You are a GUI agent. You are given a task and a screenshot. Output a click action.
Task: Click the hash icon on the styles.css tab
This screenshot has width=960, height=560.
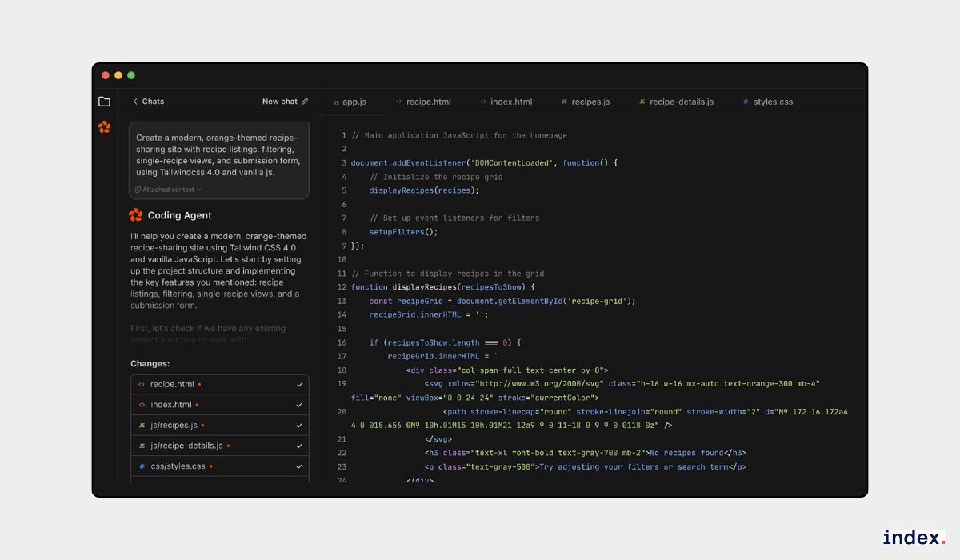click(x=746, y=102)
